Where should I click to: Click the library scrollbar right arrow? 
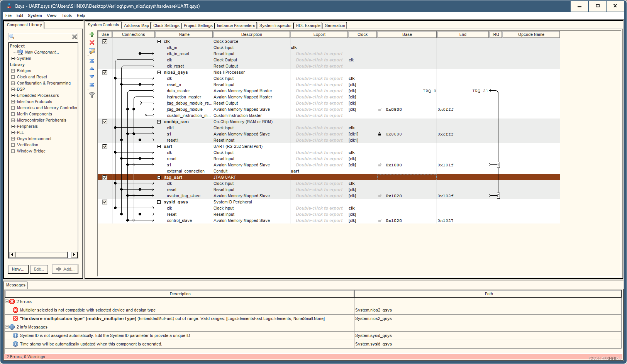pyautogui.click(x=75, y=255)
